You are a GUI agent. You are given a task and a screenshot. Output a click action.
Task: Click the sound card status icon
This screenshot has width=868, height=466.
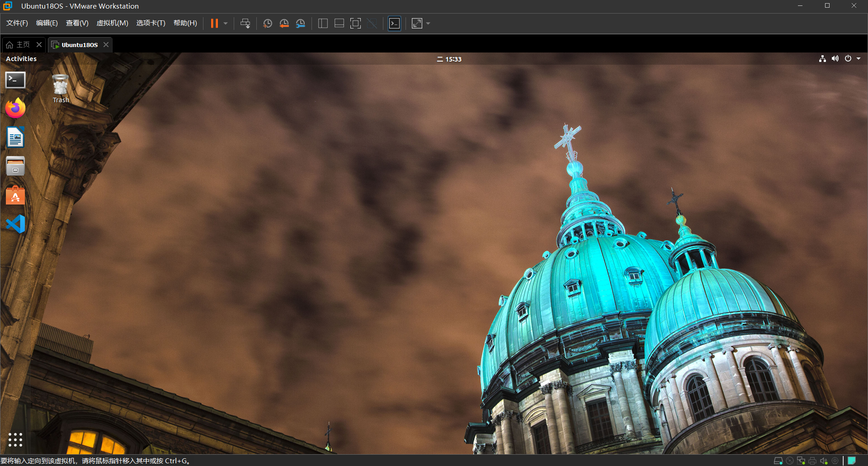[824, 461]
